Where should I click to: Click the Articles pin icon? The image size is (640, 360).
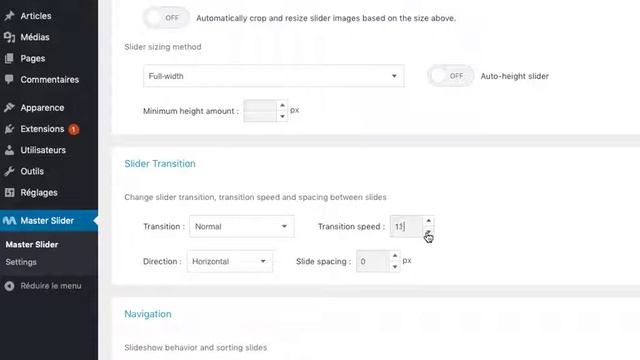point(9,16)
